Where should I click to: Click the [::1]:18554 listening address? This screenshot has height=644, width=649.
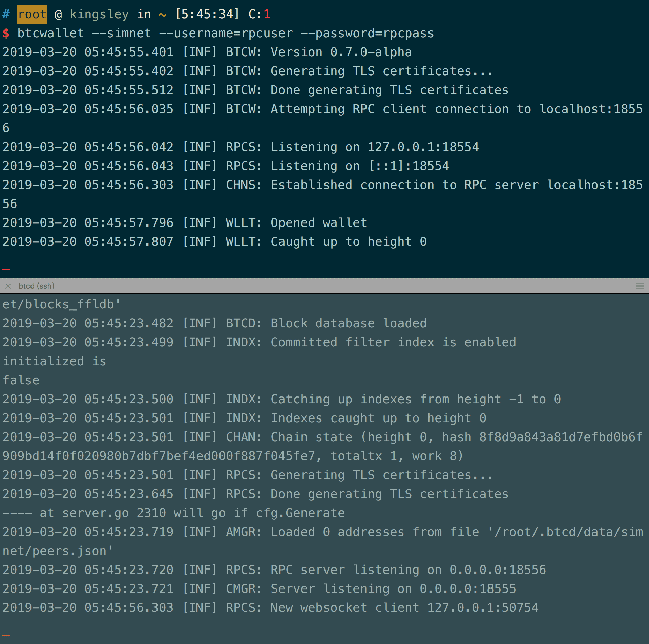click(x=409, y=166)
